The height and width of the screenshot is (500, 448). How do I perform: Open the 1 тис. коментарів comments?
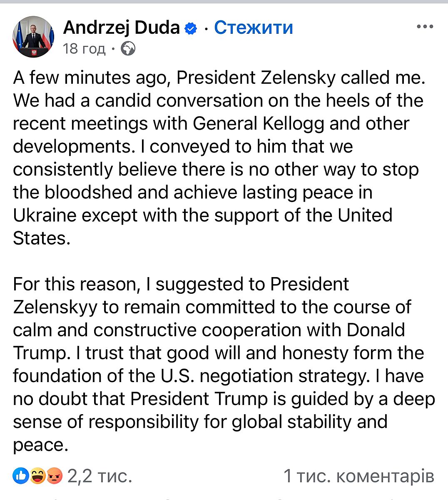[x=358, y=476]
